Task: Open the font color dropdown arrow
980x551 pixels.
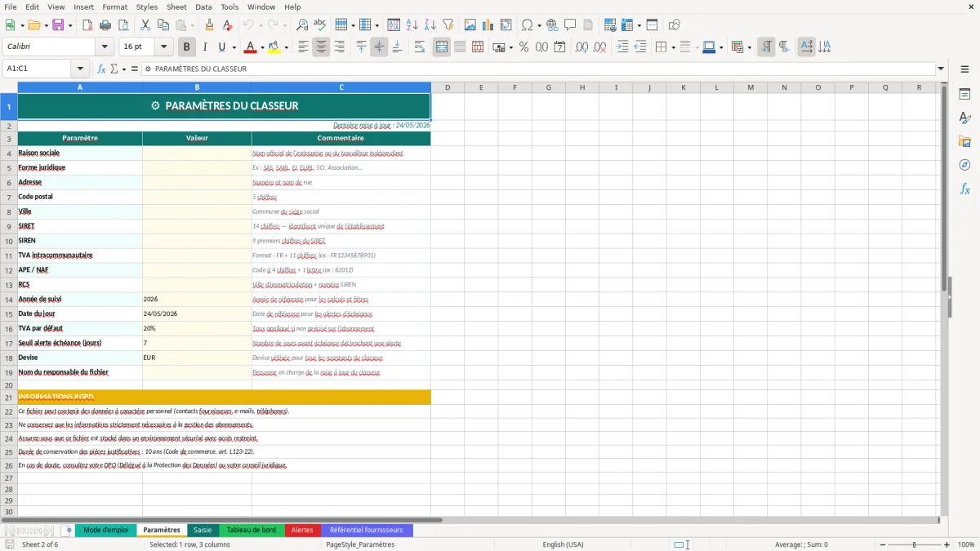Action: point(261,47)
